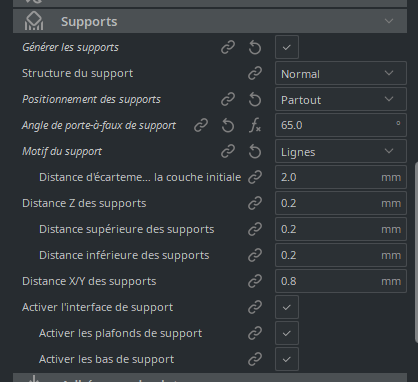Click link icon for Structure du support
This screenshot has height=382, width=418.
click(x=255, y=73)
